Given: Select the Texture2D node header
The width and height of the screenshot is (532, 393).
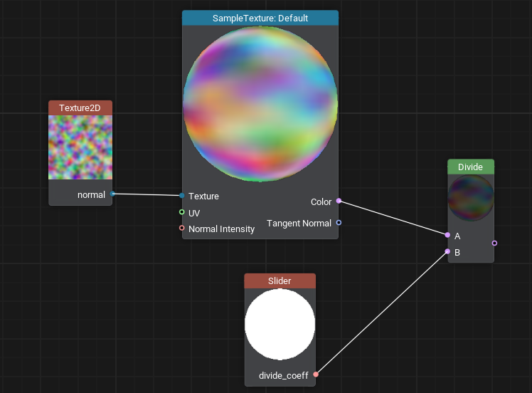Looking at the screenshot, I should pyautogui.click(x=80, y=108).
